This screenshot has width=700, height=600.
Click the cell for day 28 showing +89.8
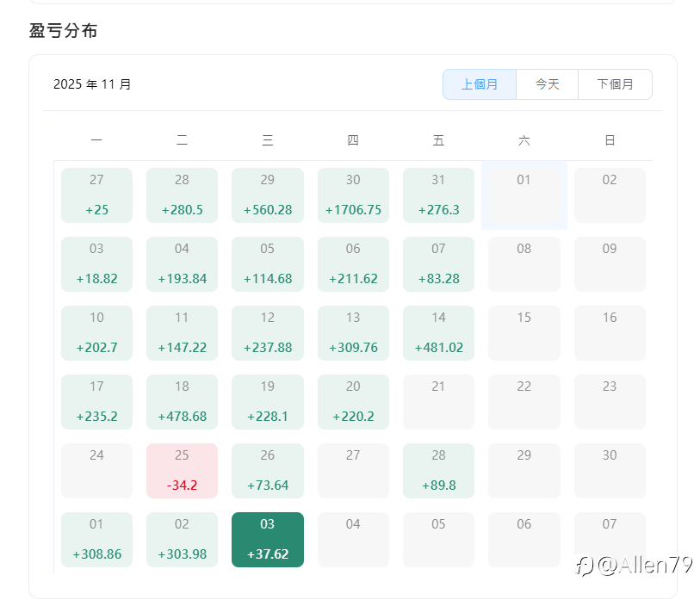pyautogui.click(x=438, y=471)
